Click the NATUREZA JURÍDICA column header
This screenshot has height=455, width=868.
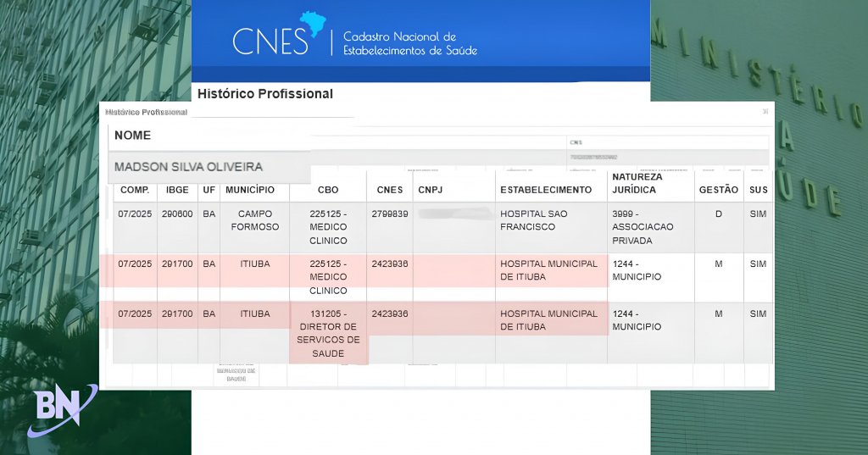(637, 184)
